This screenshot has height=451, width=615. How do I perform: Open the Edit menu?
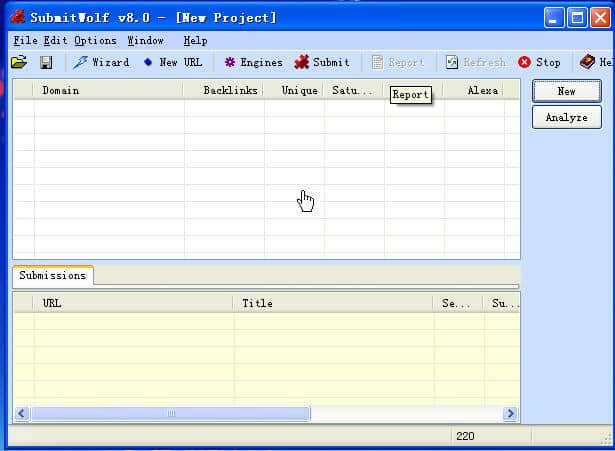point(55,40)
